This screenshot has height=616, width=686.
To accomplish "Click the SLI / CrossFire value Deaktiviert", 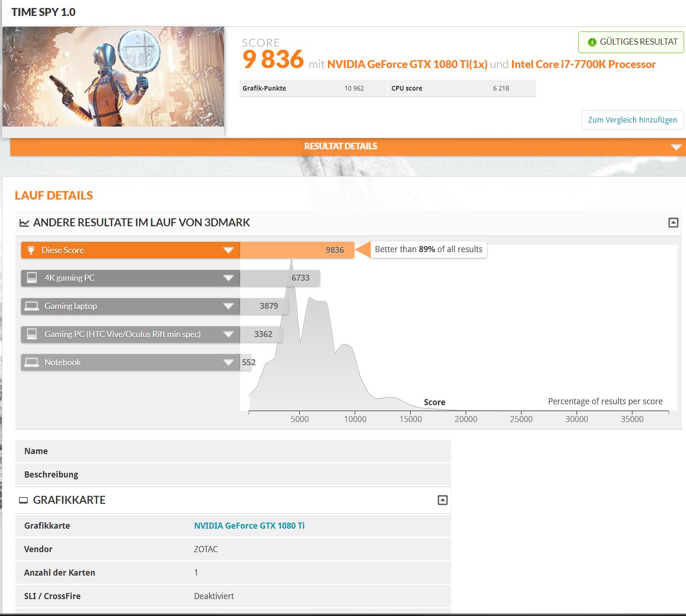I will [x=214, y=596].
